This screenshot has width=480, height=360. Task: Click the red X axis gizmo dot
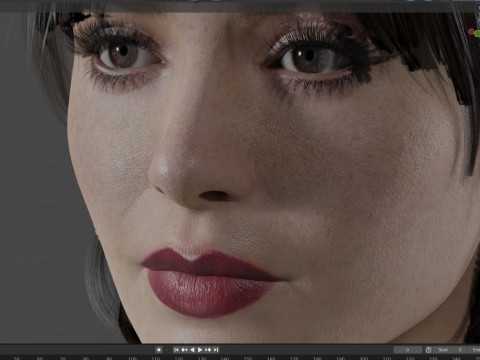click(x=471, y=32)
